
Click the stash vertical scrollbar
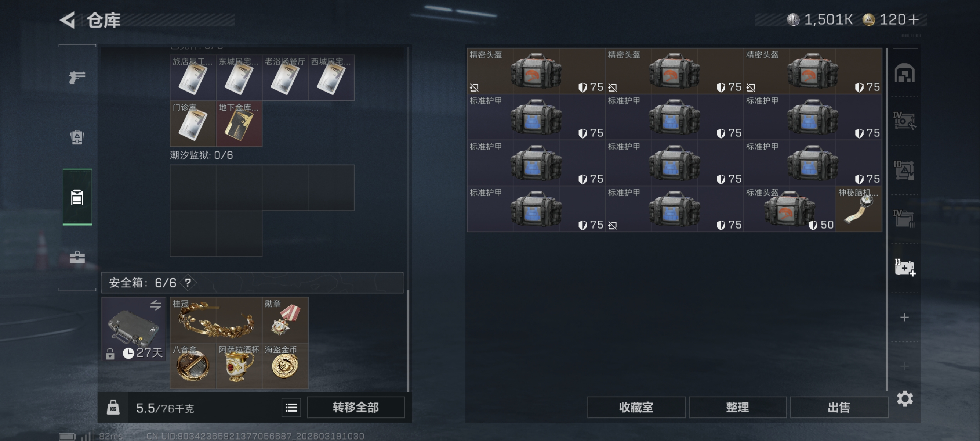pyautogui.click(x=887, y=219)
